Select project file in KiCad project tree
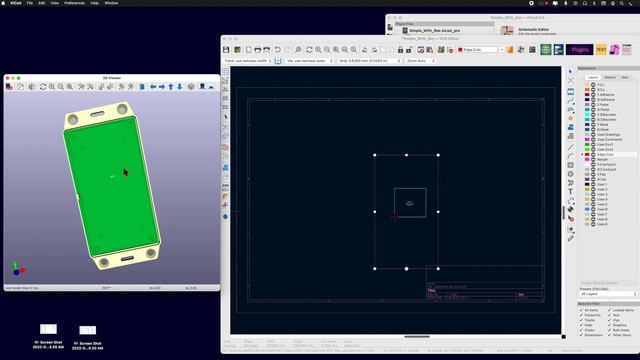The height and width of the screenshot is (360, 640). [x=434, y=31]
